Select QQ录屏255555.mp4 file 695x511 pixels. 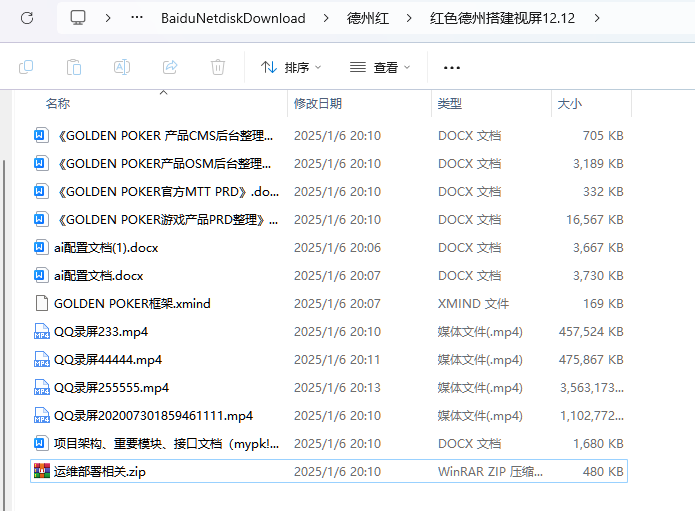coord(329,387)
